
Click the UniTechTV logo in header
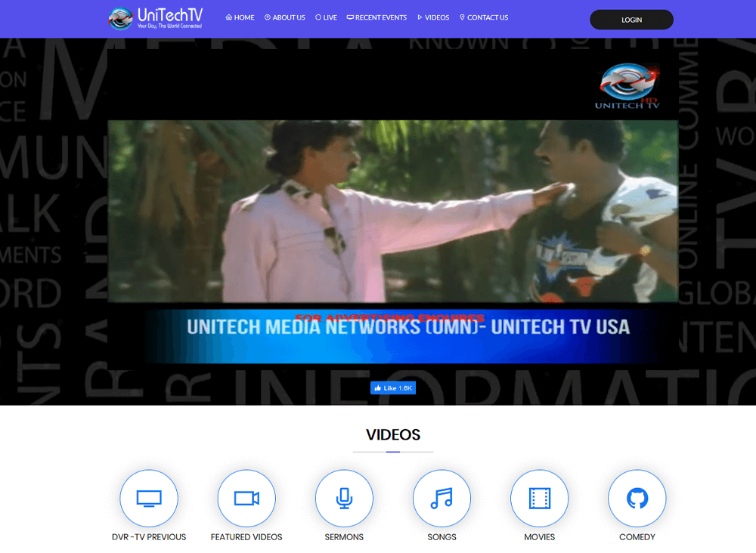tap(155, 18)
